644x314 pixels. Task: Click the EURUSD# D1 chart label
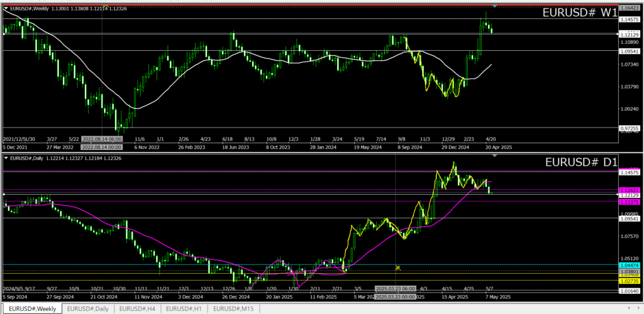point(580,162)
